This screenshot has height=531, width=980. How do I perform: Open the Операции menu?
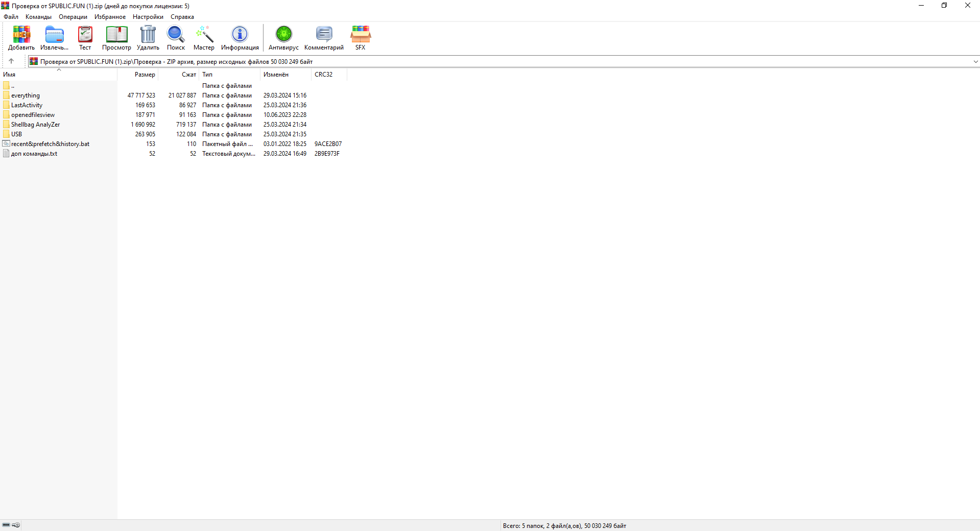(73, 17)
